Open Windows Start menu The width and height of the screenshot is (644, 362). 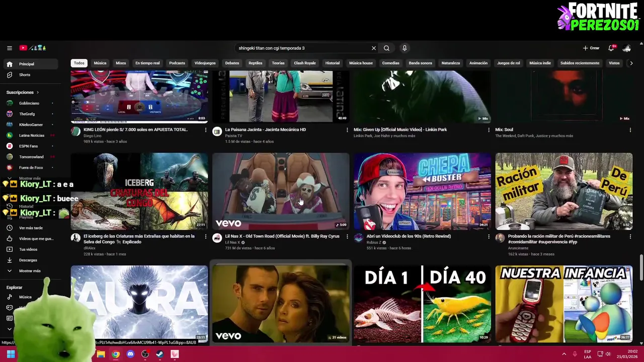[x=11, y=354]
